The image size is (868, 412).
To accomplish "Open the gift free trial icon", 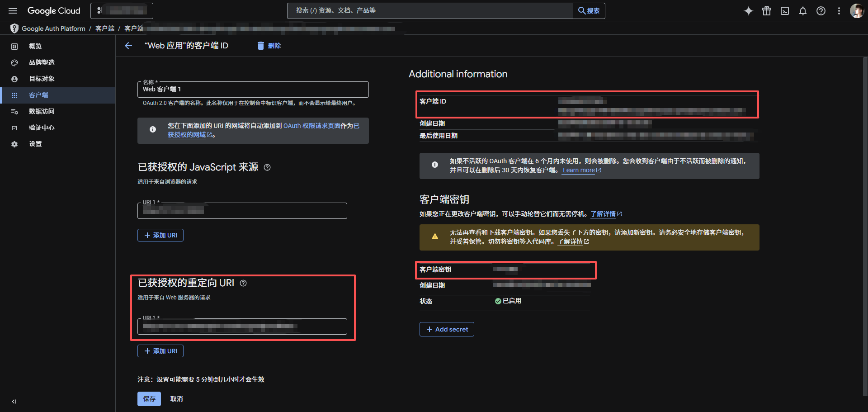I will tap(767, 11).
